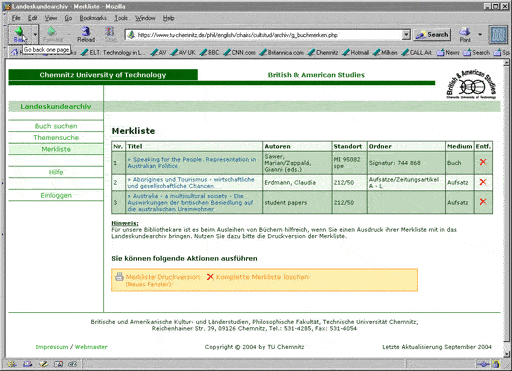Image resolution: width=512 pixels, height=371 pixels.
Task: Open the Home bookmark icon
Action: click(x=14, y=52)
